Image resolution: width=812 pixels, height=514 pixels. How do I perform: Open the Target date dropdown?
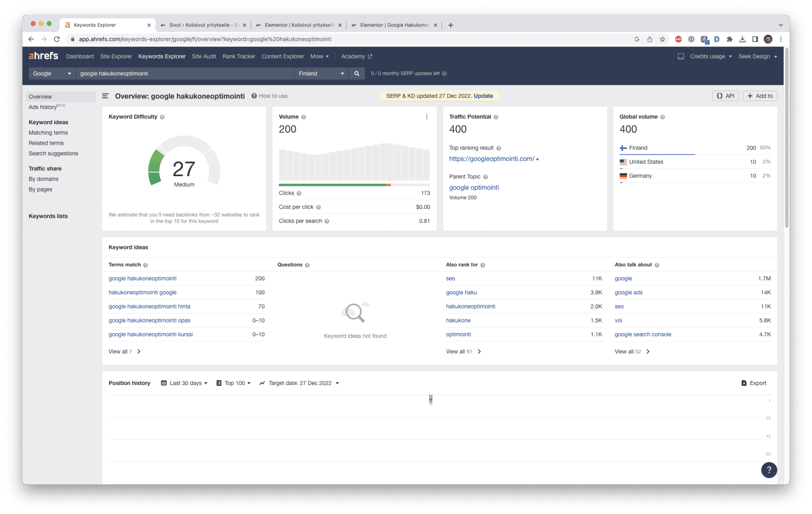pos(299,383)
